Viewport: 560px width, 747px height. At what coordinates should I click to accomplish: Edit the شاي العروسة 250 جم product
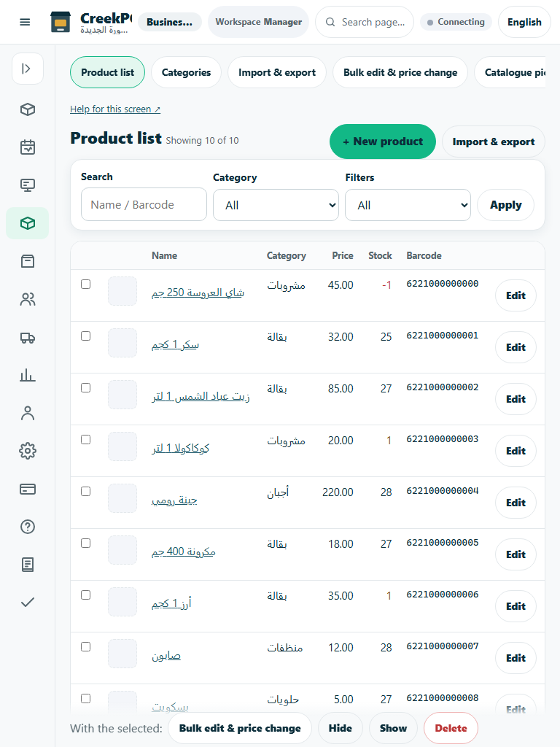tap(516, 295)
